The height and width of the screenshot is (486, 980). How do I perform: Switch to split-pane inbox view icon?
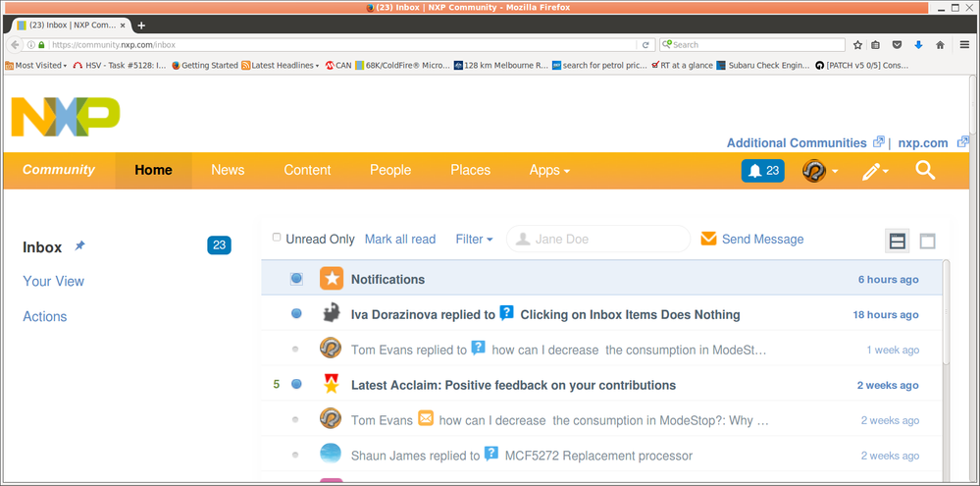click(898, 242)
